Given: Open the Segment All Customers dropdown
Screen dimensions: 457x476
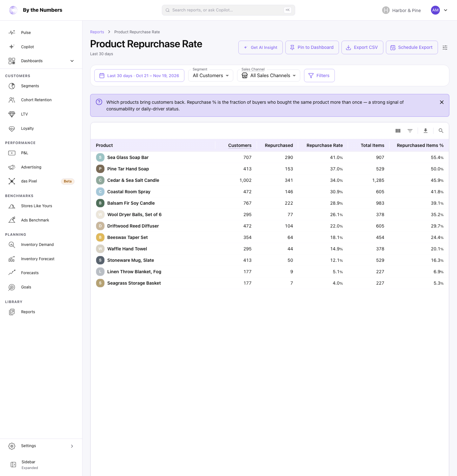Looking at the screenshot, I should (x=211, y=76).
